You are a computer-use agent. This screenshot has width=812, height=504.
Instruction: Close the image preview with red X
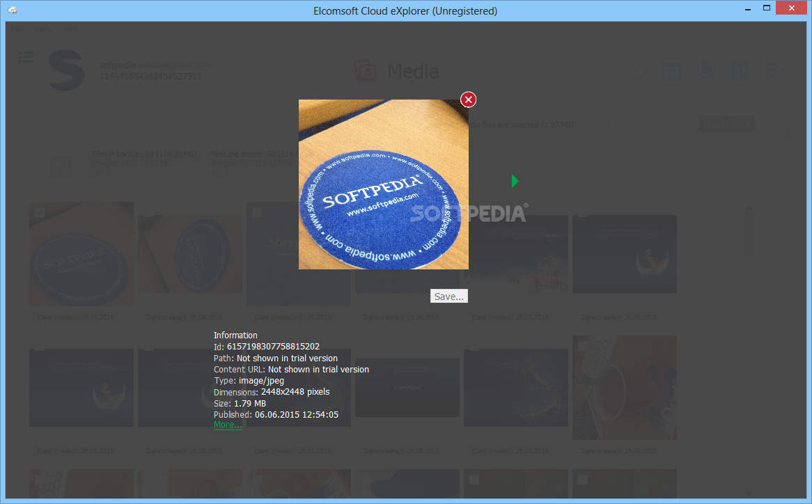click(x=468, y=100)
